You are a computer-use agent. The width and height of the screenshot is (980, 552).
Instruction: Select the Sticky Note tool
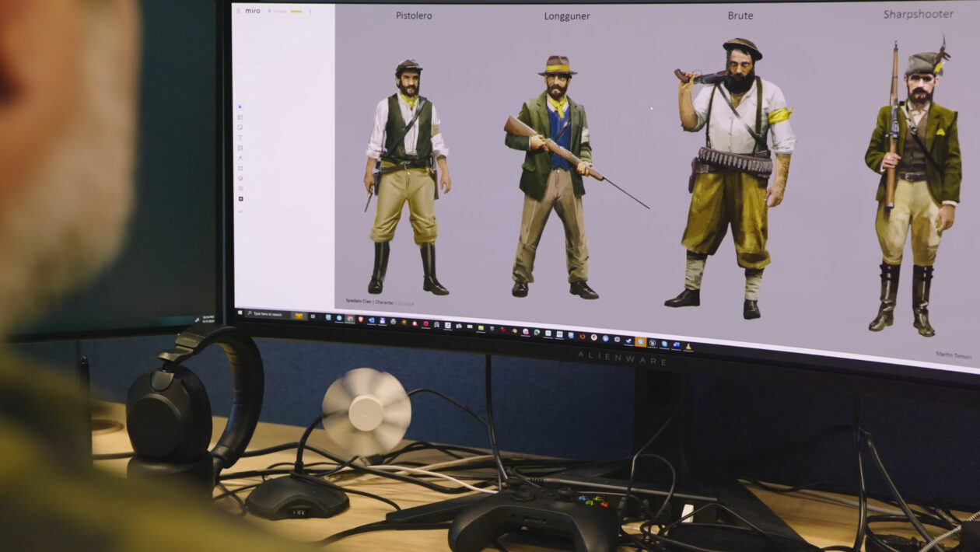240,128
